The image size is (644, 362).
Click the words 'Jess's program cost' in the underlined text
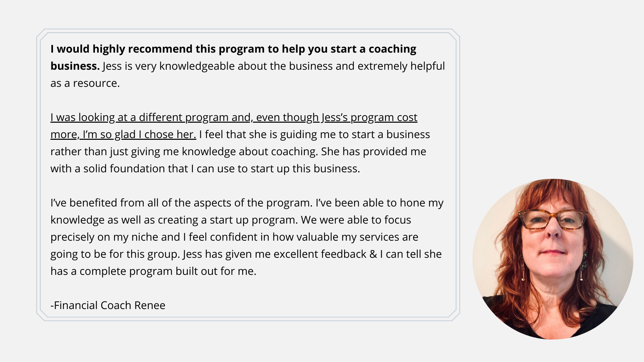(x=369, y=117)
